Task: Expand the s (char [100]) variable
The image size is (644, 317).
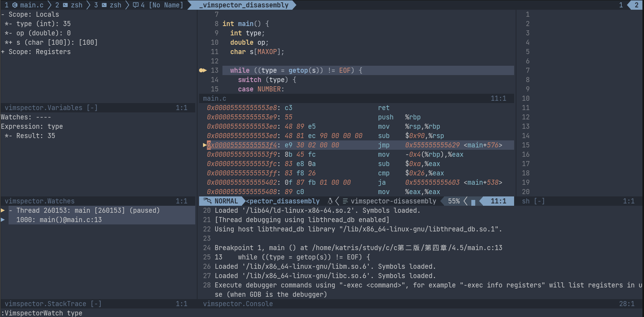Action: [51, 42]
